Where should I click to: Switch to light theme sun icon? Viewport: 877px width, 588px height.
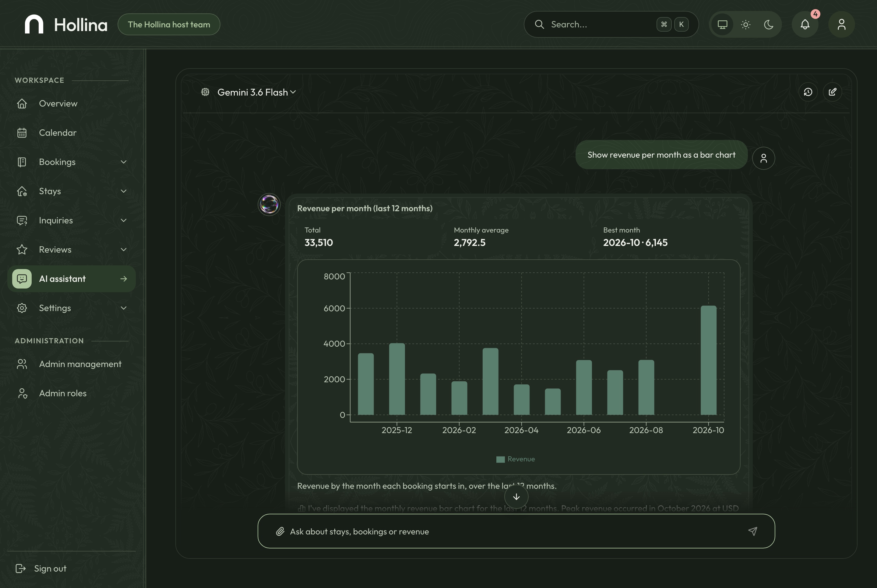[746, 24]
